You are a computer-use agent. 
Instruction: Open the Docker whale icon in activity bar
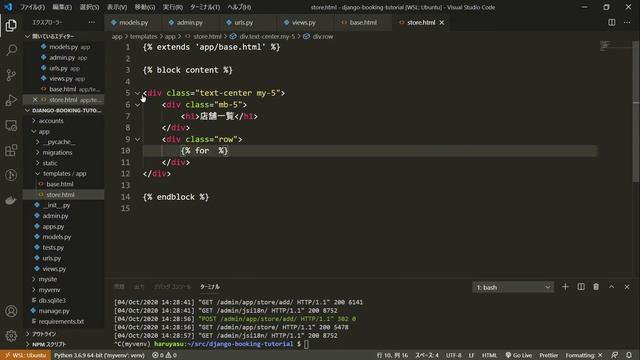(x=11, y=200)
